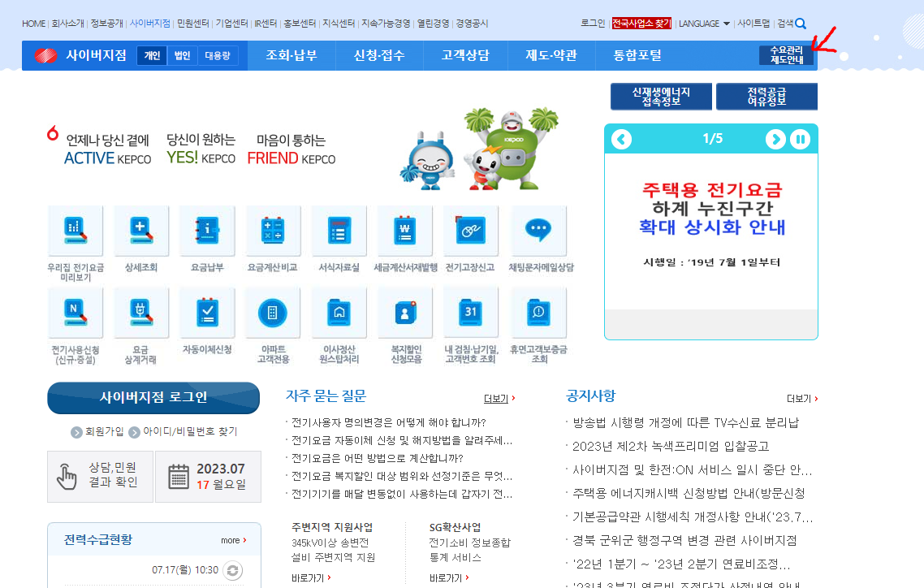Show next banner slide
This screenshot has width=924, height=588.
[x=775, y=140]
